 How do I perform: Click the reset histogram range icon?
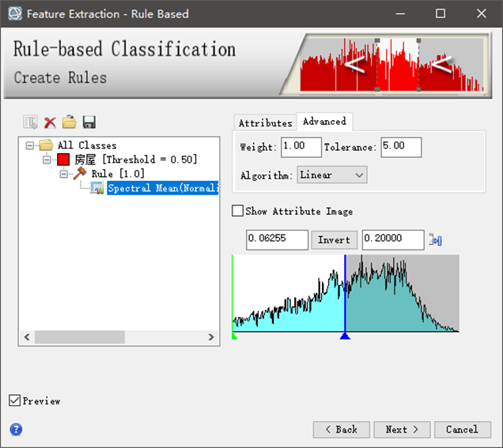[x=435, y=239]
